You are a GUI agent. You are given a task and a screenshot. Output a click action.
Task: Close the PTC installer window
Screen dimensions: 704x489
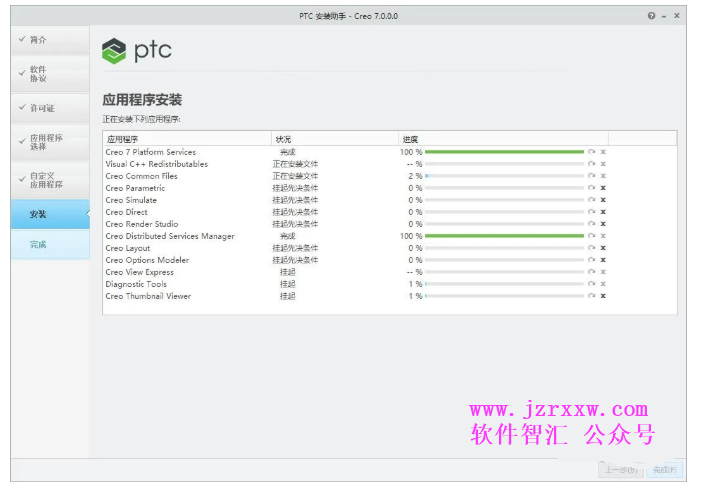coord(677,16)
